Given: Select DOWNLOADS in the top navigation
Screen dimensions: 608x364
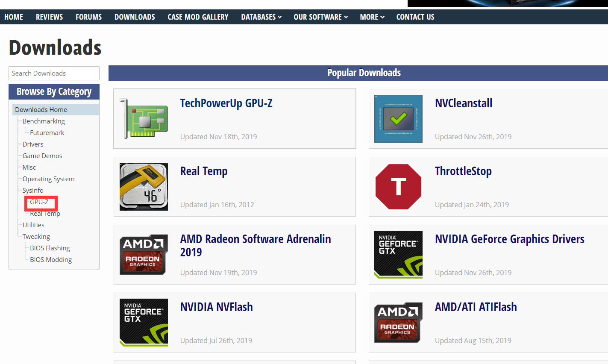Looking at the screenshot, I should 135,17.
